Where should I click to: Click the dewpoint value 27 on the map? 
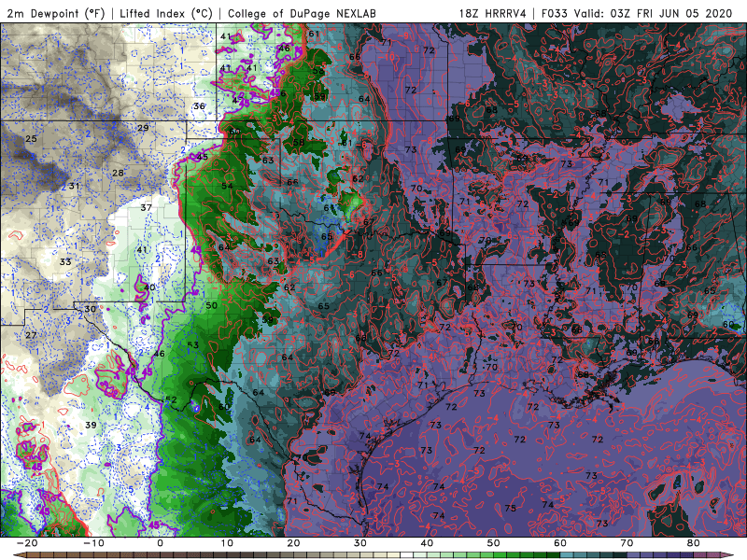click(x=31, y=335)
